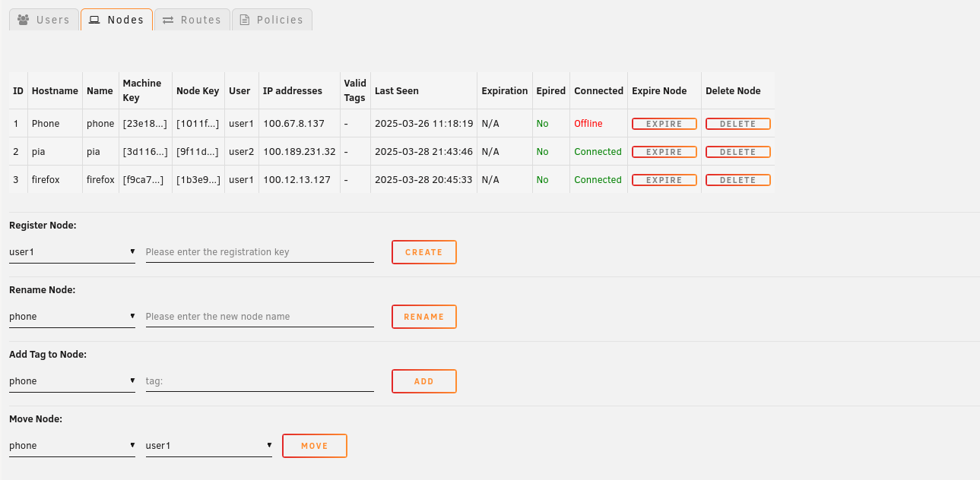Switch to the Routes tab
The image size is (980, 480).
(192, 20)
